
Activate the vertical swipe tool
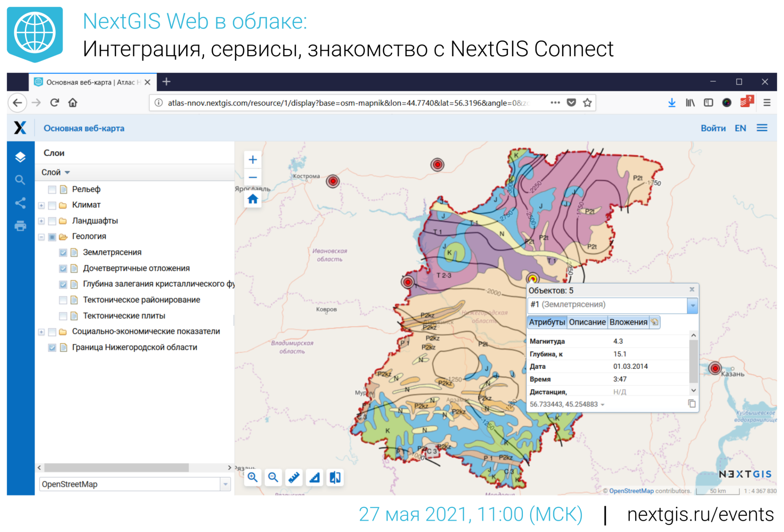click(335, 477)
